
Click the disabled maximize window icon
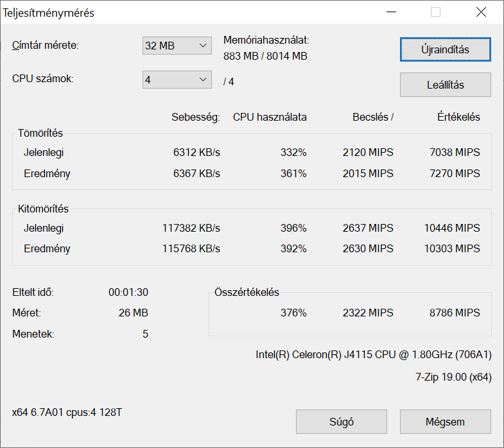pyautogui.click(x=435, y=12)
